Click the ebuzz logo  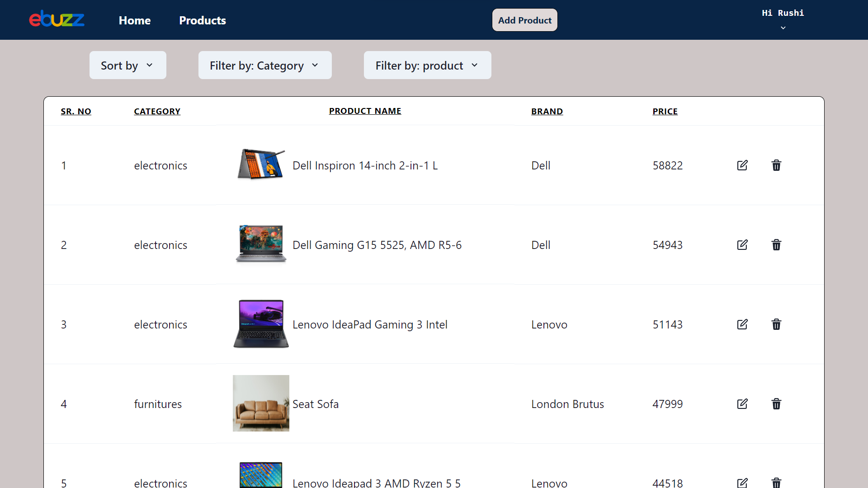(57, 19)
